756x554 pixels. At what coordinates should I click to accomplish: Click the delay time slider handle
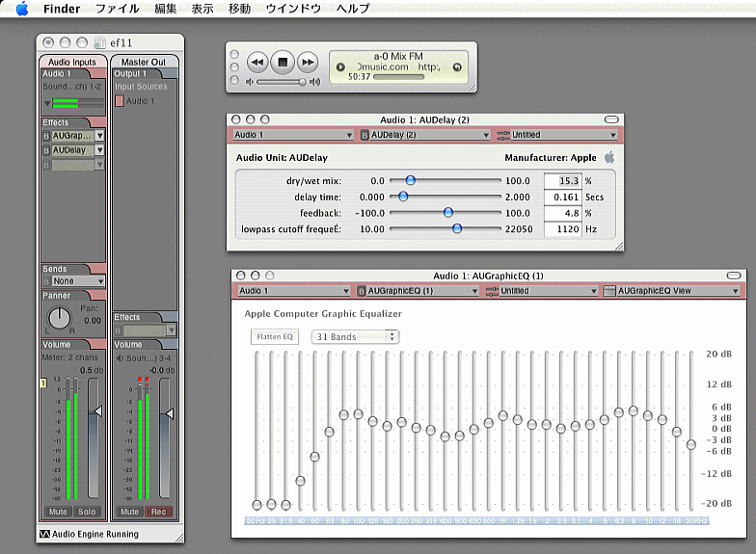[x=403, y=197]
